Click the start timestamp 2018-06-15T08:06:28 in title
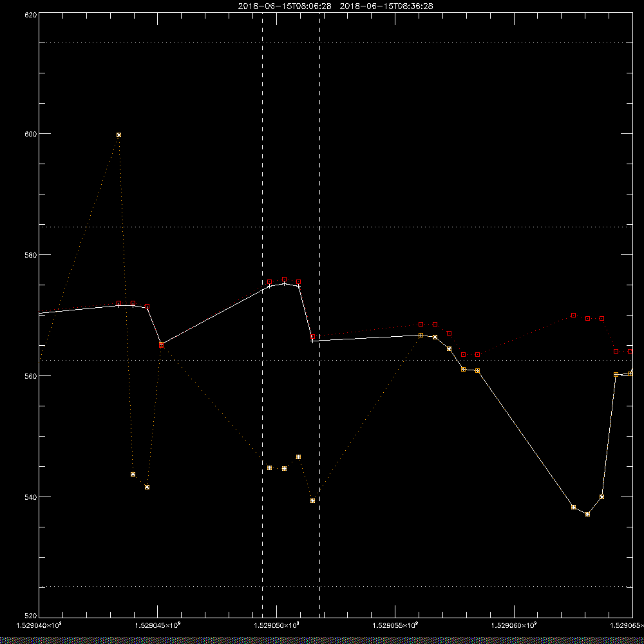This screenshot has width=644, height=644. point(285,6)
